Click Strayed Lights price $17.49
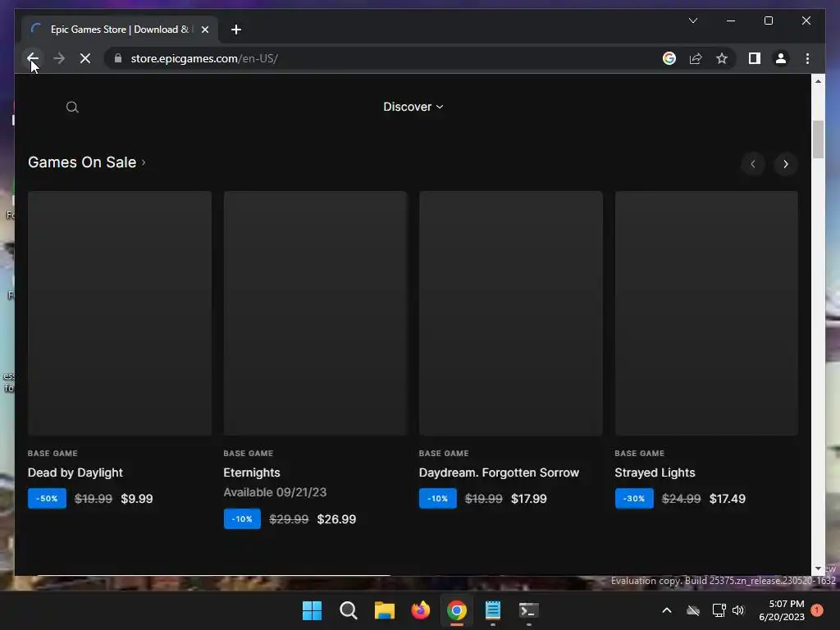 tap(727, 499)
